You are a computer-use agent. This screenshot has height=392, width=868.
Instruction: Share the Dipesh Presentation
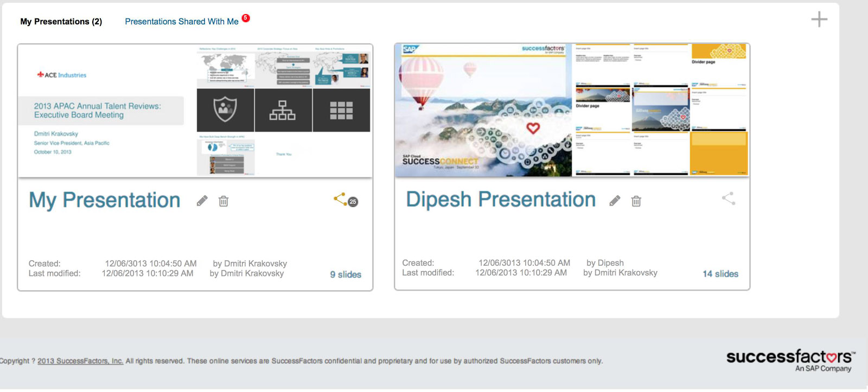coord(728,198)
